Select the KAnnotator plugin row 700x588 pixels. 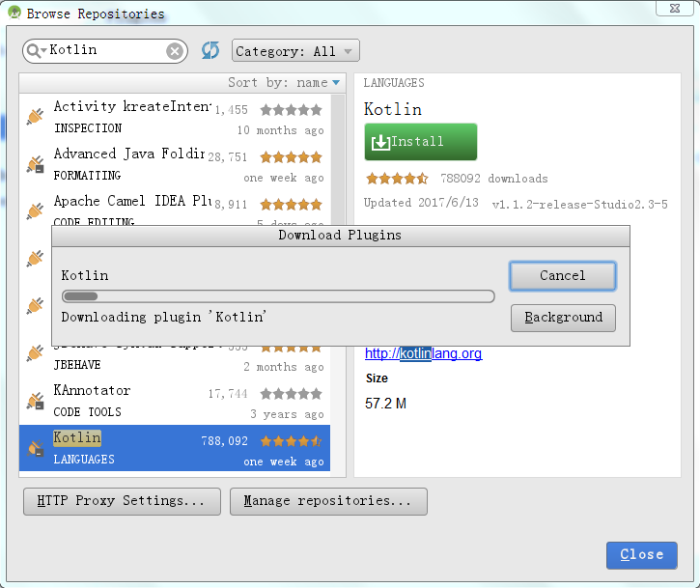[x=175, y=401]
